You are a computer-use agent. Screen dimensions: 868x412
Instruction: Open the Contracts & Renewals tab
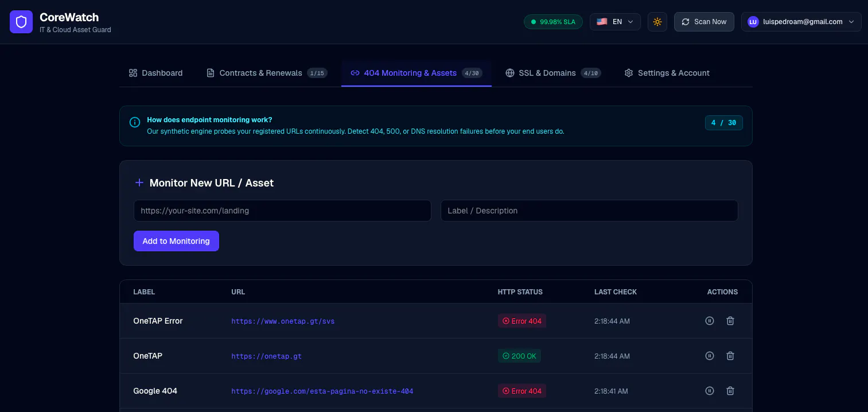(267, 73)
